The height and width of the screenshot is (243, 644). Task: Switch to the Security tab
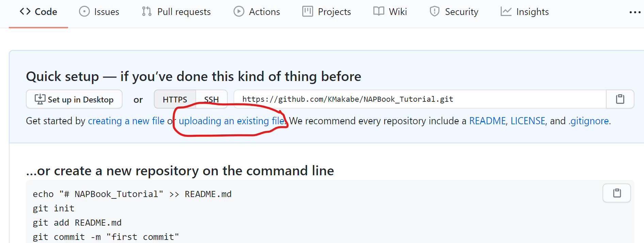(454, 11)
